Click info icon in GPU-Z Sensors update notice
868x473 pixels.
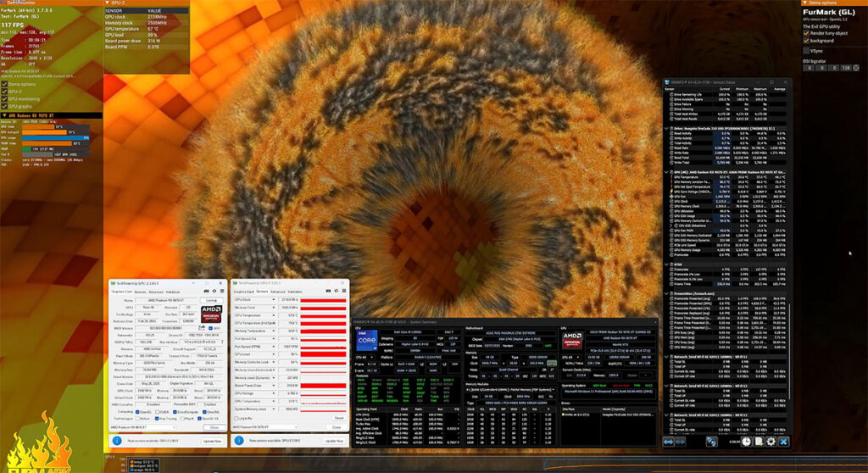pyautogui.click(x=238, y=440)
